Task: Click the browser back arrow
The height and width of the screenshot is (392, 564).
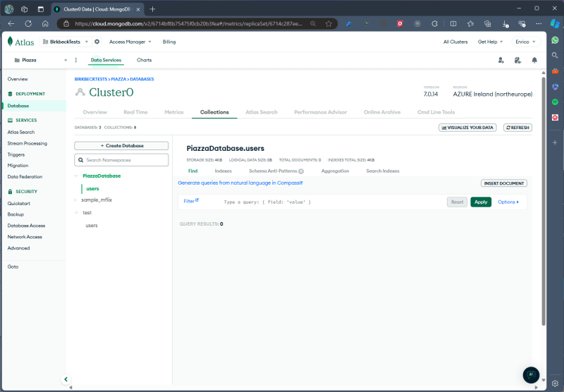Action: pyautogui.click(x=11, y=24)
